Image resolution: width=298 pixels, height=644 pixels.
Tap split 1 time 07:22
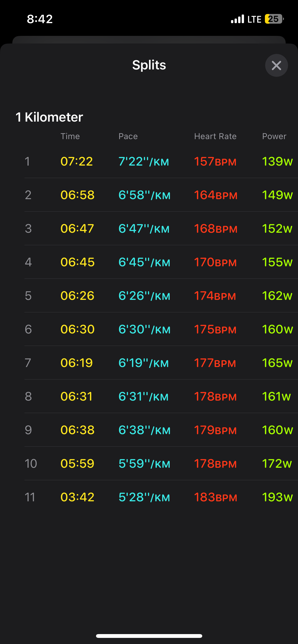coord(76,162)
